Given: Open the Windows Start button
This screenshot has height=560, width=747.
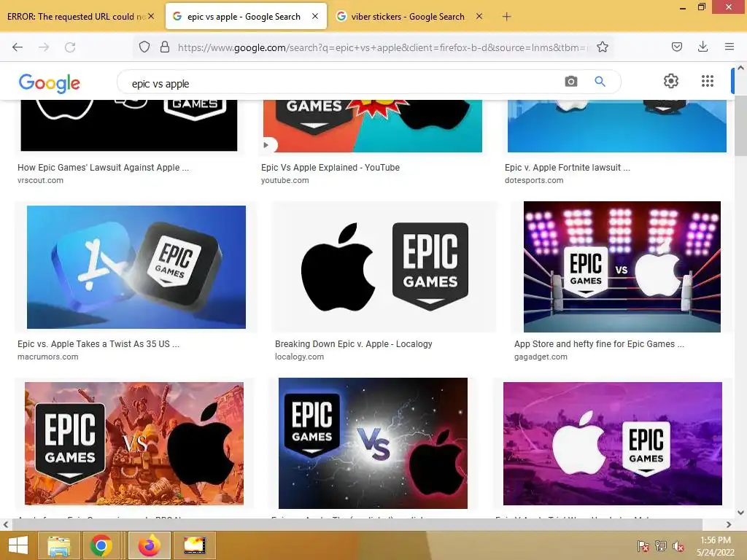Looking at the screenshot, I should [x=18, y=545].
